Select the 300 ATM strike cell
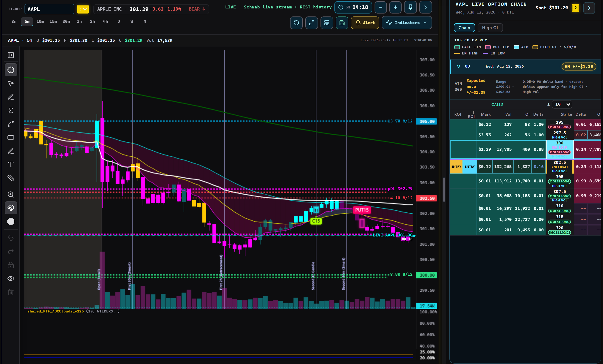The width and height of the screenshot is (603, 364). [x=560, y=149]
